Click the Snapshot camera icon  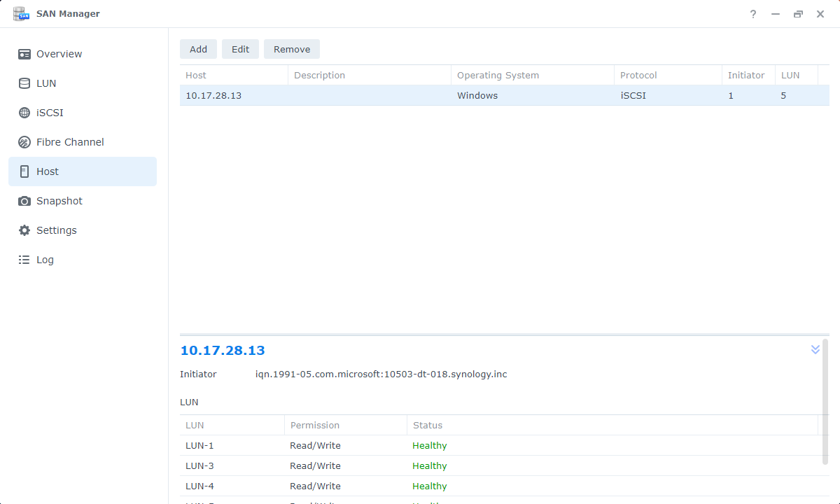pos(24,201)
